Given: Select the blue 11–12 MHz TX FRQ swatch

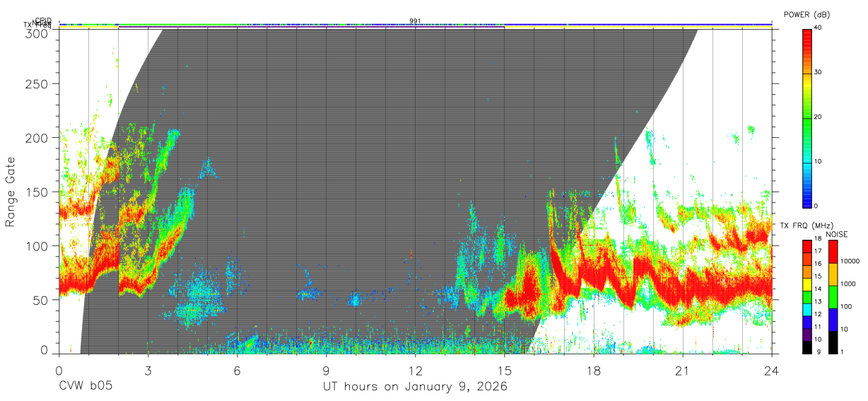Looking at the screenshot, I should click(807, 322).
